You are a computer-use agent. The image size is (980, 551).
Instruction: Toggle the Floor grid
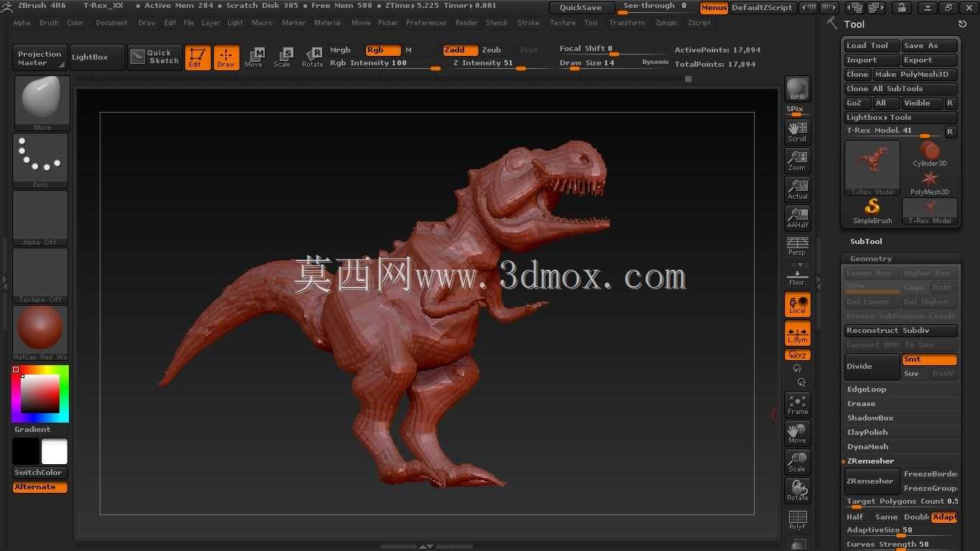pos(797,275)
